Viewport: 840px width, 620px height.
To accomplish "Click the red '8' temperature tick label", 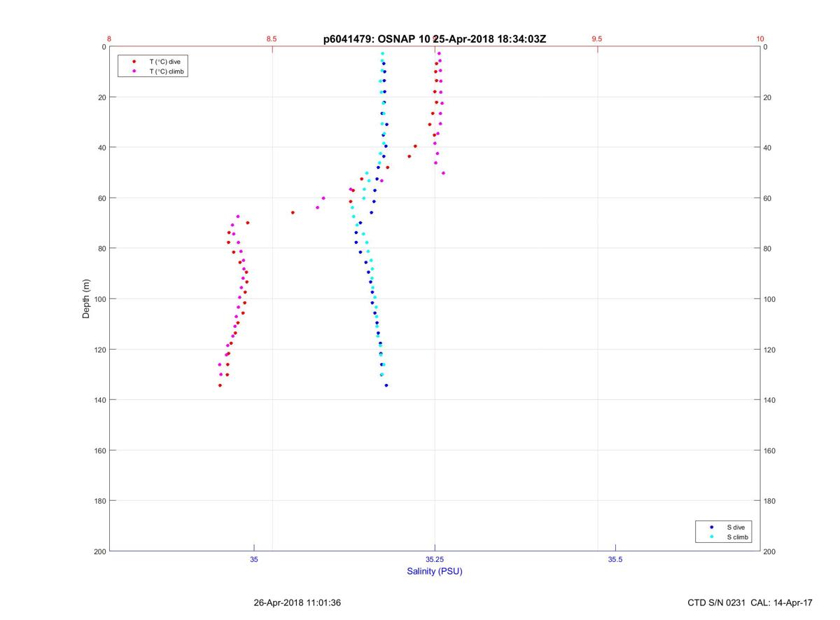I will 109,39.
